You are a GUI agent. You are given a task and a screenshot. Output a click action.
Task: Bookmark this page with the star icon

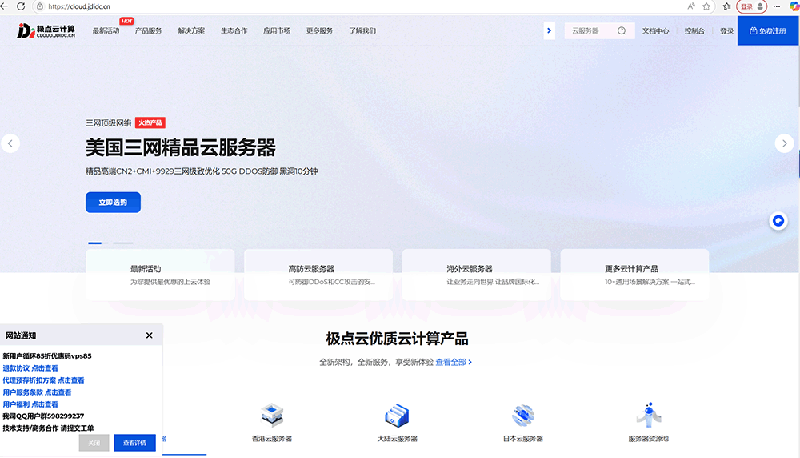click(x=707, y=6)
